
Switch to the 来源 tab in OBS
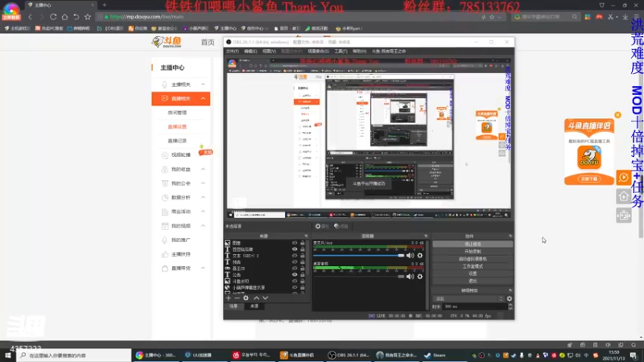[x=254, y=306]
